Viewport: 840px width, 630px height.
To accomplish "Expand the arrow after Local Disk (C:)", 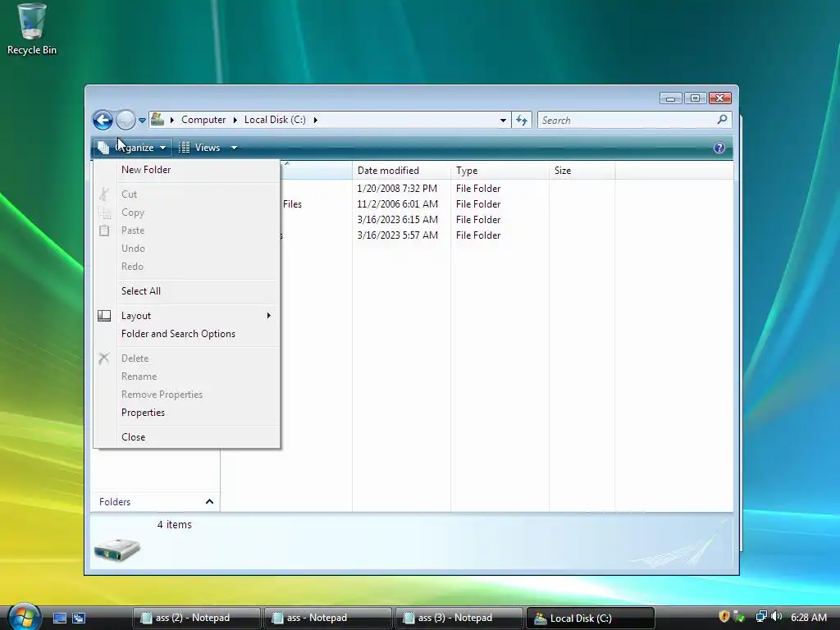I will click(x=316, y=120).
